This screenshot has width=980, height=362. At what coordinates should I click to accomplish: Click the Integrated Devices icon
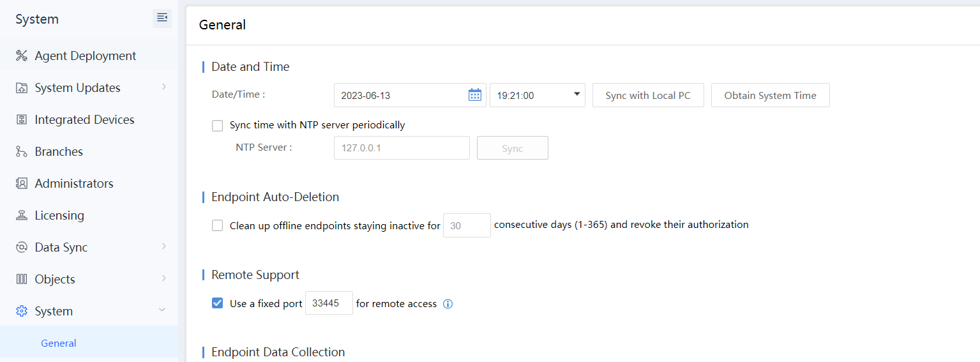coord(22,120)
